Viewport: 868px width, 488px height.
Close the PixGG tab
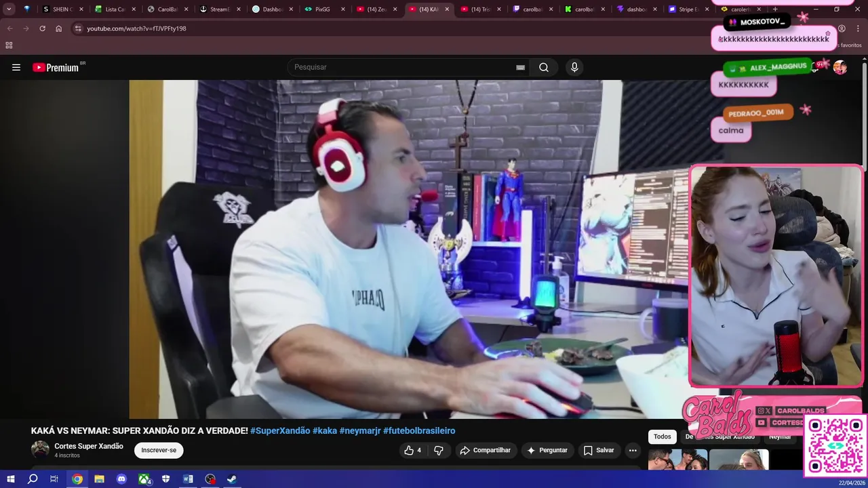pos(342,9)
